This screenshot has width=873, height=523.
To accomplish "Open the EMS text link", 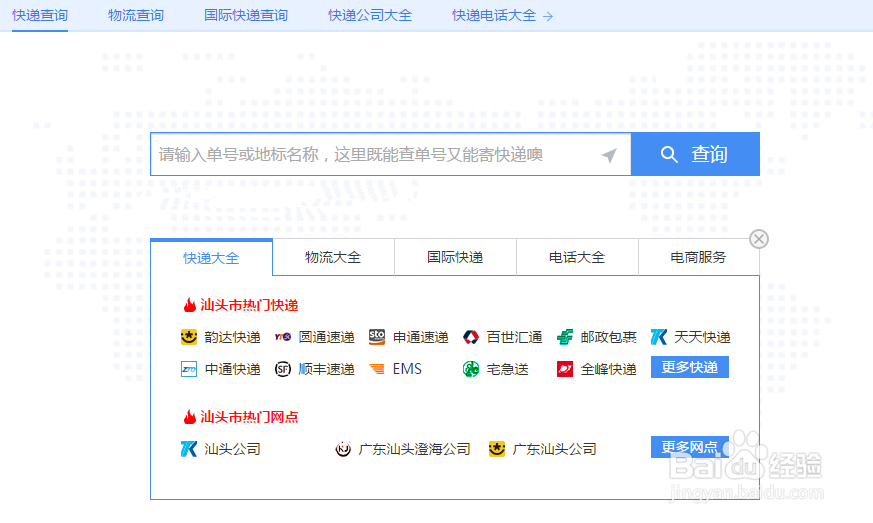I will (x=408, y=369).
